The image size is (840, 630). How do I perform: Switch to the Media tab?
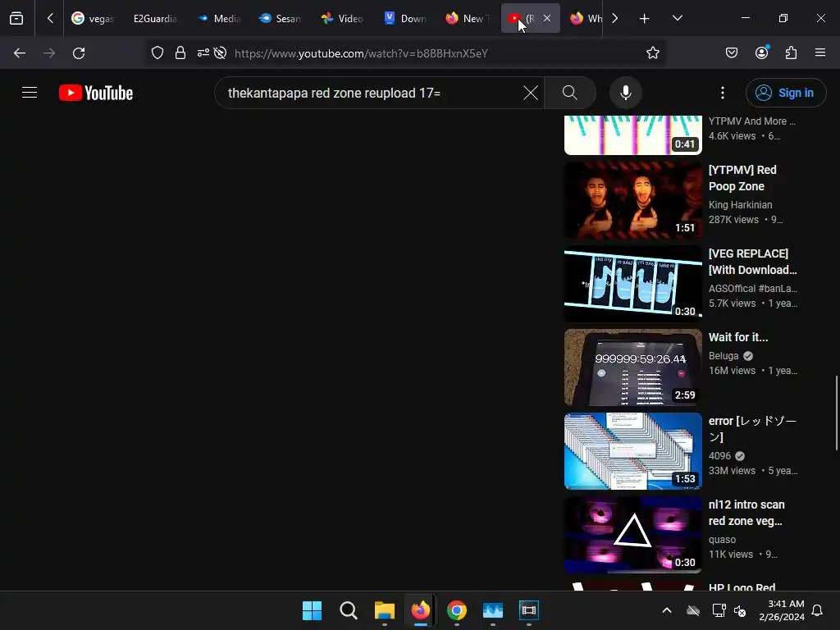(220, 19)
